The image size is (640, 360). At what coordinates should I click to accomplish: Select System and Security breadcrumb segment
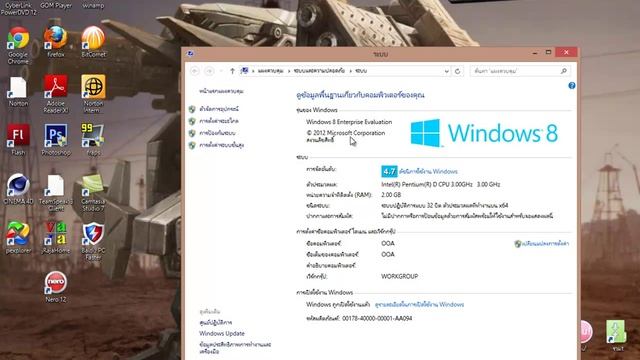pos(319,71)
